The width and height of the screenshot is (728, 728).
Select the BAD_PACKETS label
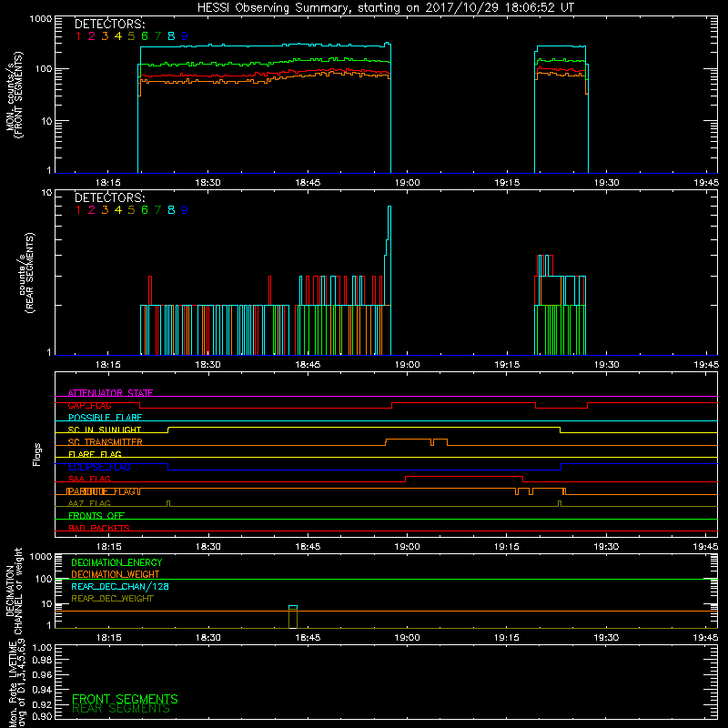99,529
